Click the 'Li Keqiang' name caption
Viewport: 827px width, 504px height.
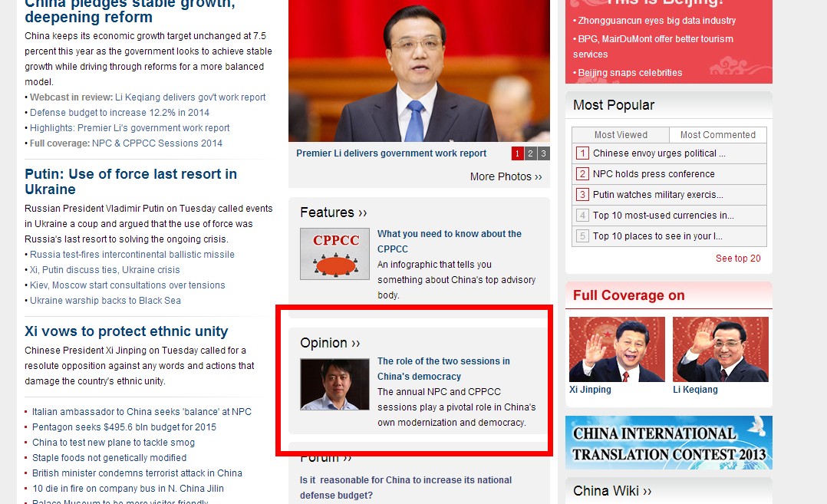coord(695,390)
